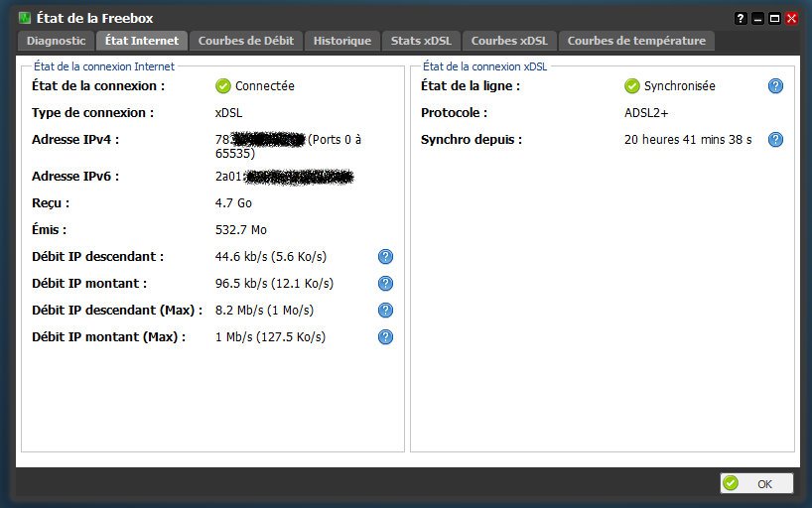
Task: Click the État de la ligne label
Action: point(471,86)
